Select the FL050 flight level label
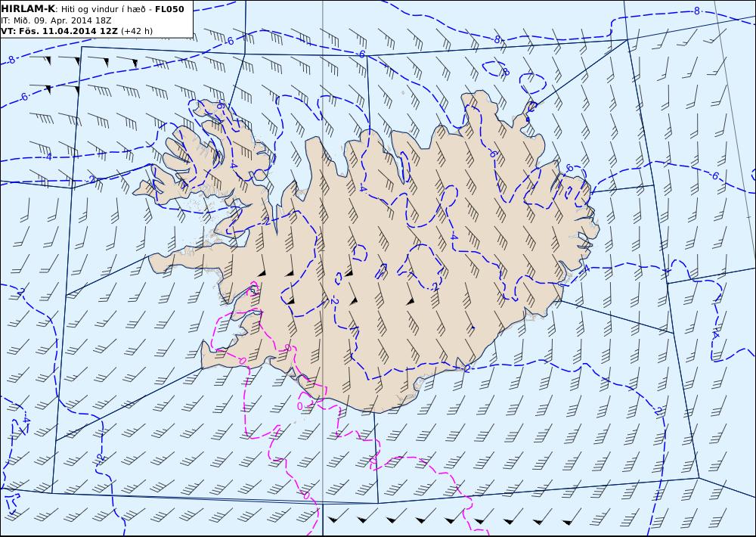 (x=169, y=9)
